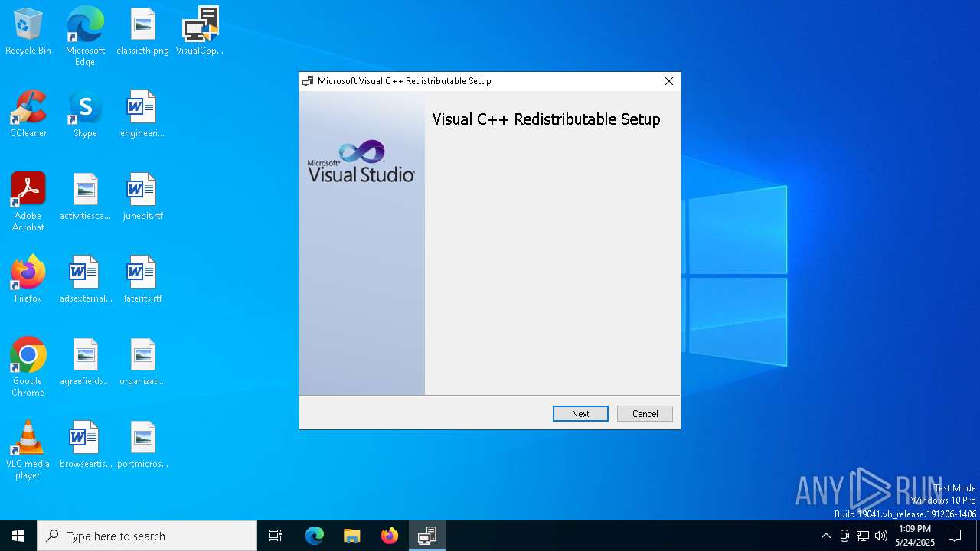Launch Edge from the taskbar
The height and width of the screenshot is (551, 980).
(315, 536)
